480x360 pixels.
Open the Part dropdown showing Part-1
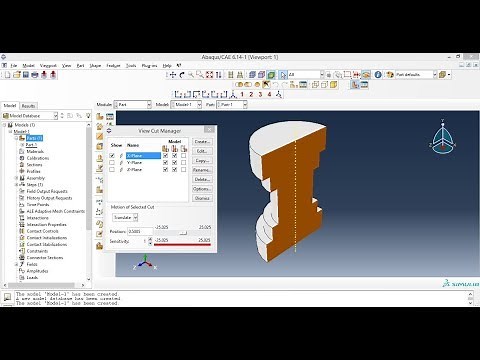(x=232, y=105)
